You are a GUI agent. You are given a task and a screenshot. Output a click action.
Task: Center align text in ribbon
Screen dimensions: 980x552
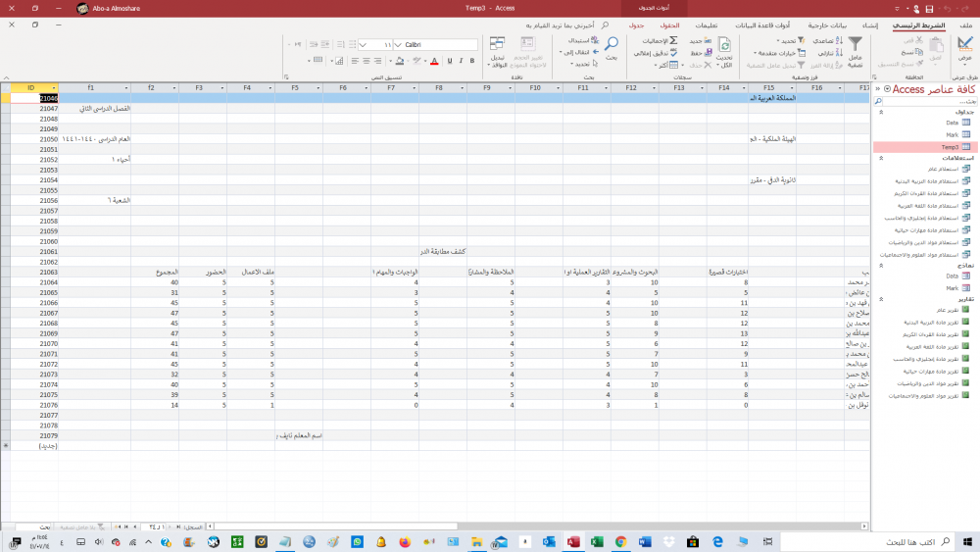click(367, 61)
